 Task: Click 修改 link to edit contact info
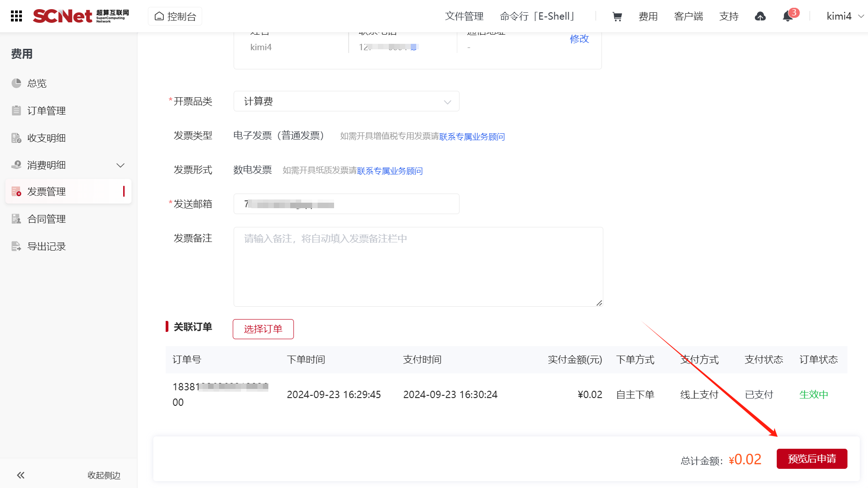pos(579,39)
